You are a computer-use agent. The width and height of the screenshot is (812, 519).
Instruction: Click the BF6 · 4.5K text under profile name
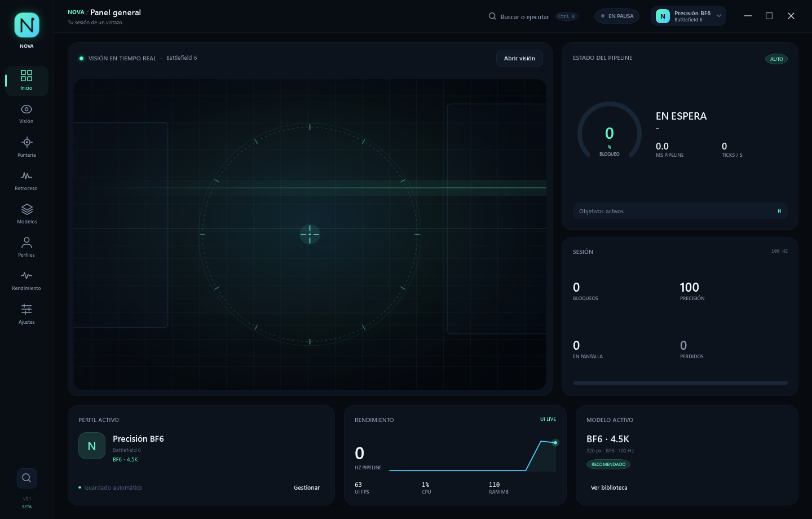(x=125, y=459)
